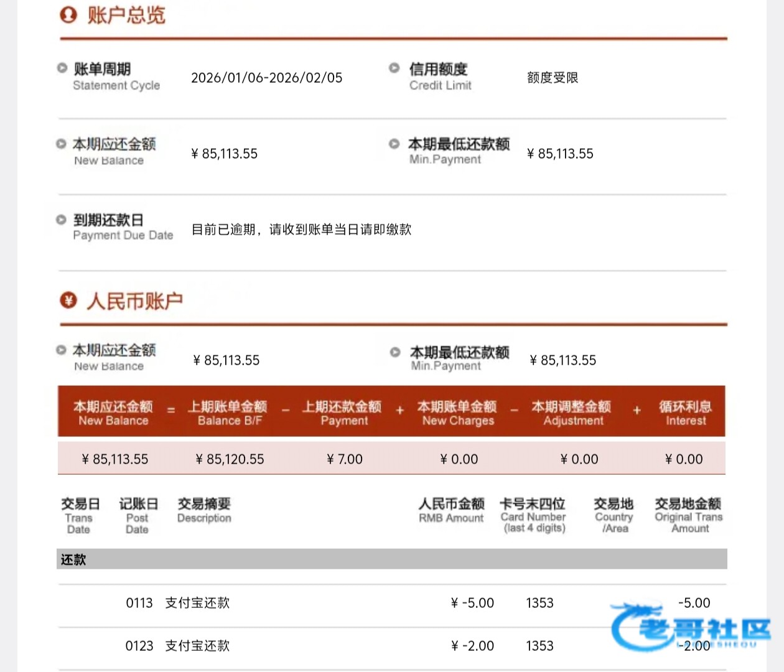Click the bullet icon next to 账单周期
Viewport: 784px width, 672px height.
[x=62, y=68]
